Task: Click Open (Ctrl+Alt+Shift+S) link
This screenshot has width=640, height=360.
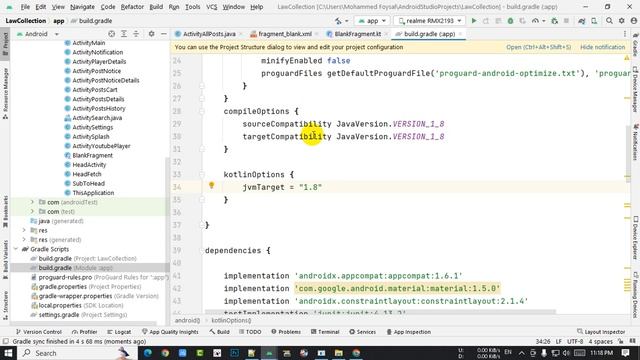Action: point(538,47)
